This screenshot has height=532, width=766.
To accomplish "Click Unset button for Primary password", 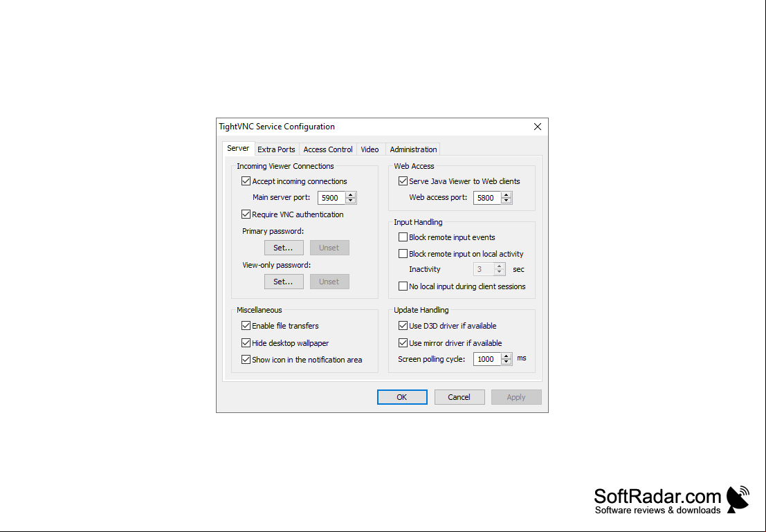I will pyautogui.click(x=329, y=248).
